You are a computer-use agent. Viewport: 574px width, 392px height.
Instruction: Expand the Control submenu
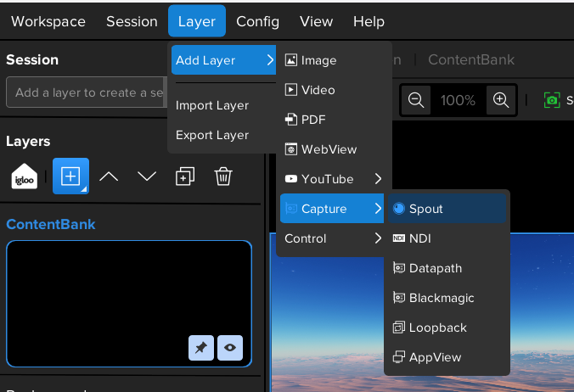pyautogui.click(x=334, y=238)
